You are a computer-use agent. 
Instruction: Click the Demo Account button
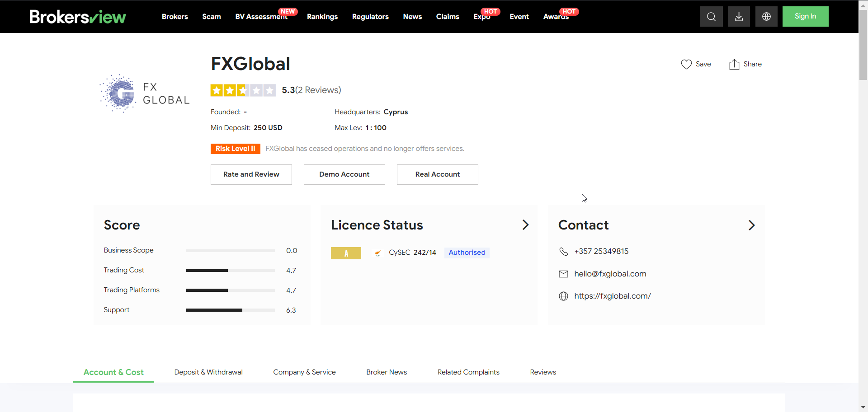(344, 174)
